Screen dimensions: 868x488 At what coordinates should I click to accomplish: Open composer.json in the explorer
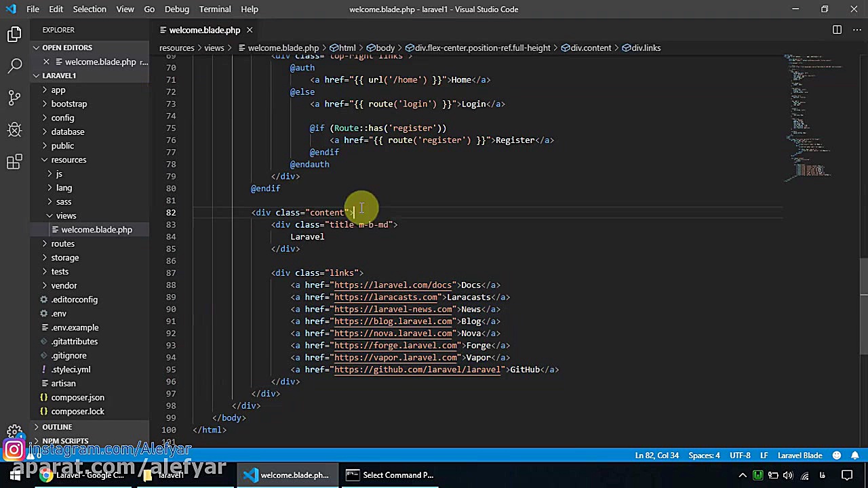77,398
